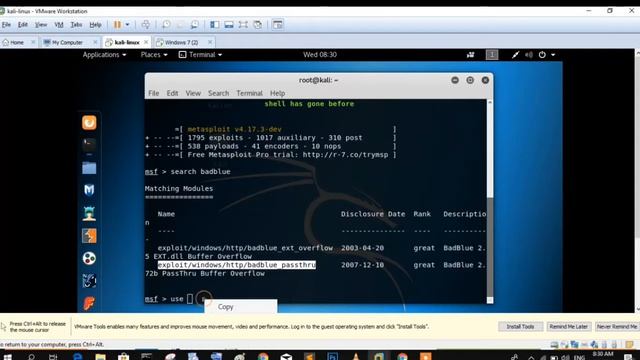Image resolution: width=640 pixels, height=360 pixels.
Task: Click the badblue_ext_overflow module path
Action: (x=245, y=248)
